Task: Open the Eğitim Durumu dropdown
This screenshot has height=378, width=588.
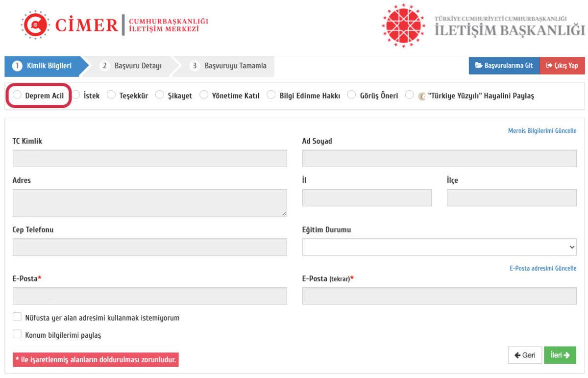Action: 439,247
